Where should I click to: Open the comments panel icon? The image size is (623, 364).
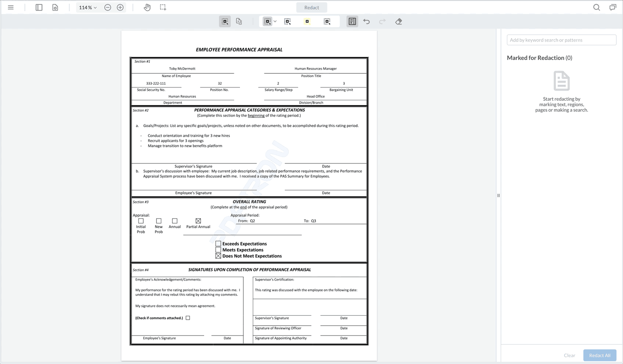click(613, 7)
